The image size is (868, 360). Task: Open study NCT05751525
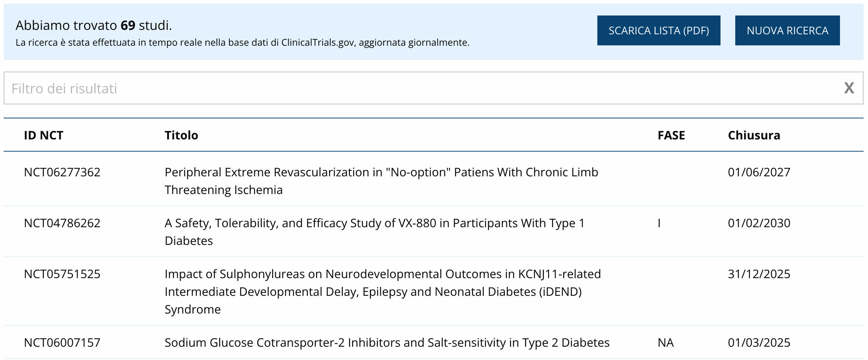[x=62, y=274]
